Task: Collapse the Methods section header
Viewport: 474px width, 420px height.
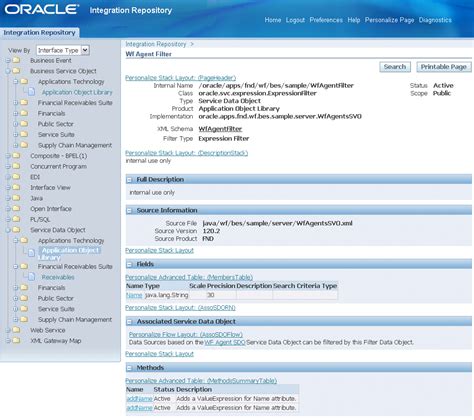Action: (x=129, y=368)
